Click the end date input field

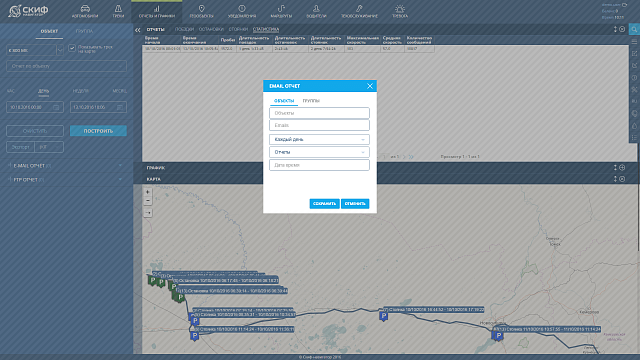click(98, 107)
